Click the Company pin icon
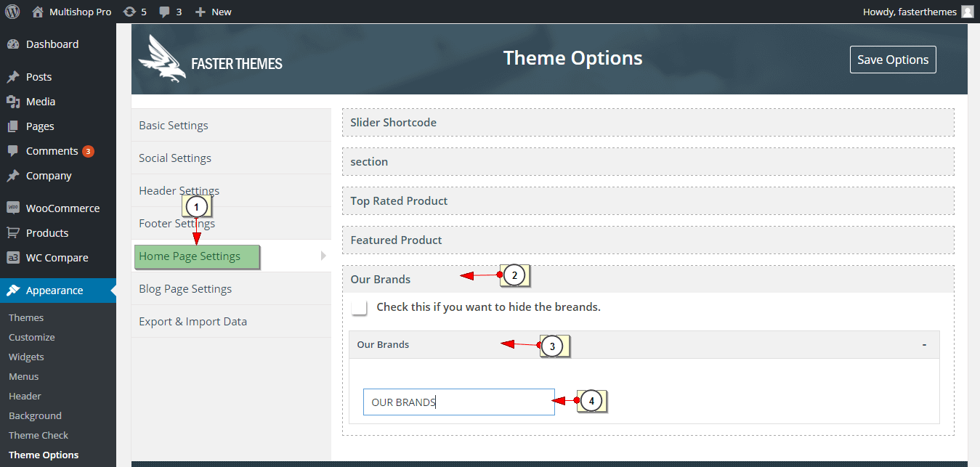 pos(13,176)
